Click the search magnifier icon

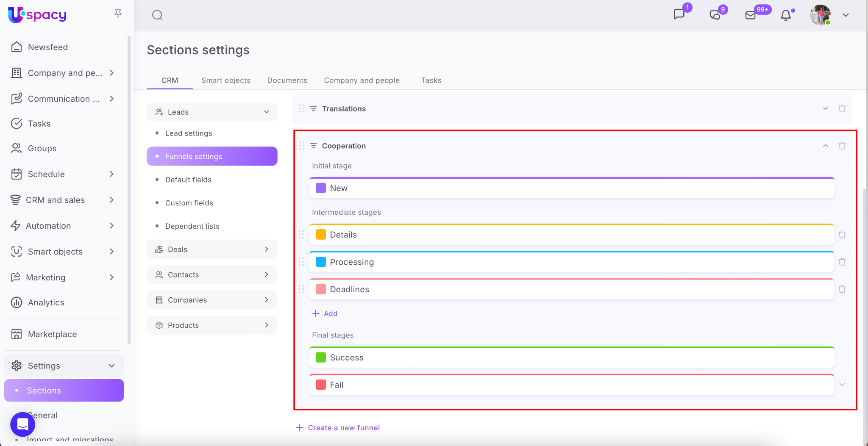(x=157, y=15)
